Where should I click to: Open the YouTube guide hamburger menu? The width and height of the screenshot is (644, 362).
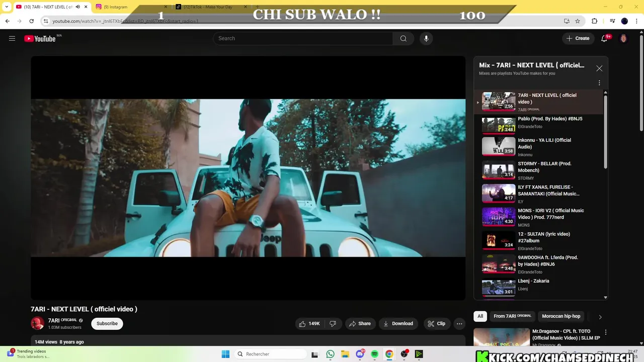(12, 38)
